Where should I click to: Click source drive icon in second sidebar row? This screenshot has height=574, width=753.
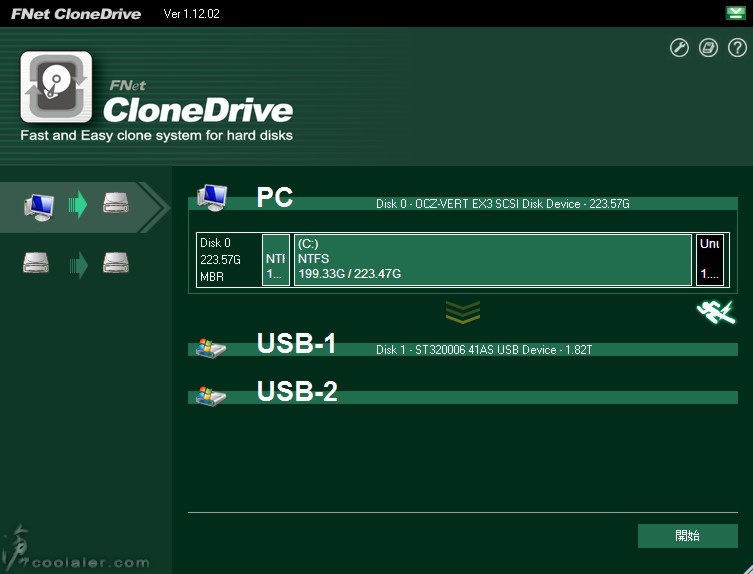(36, 263)
